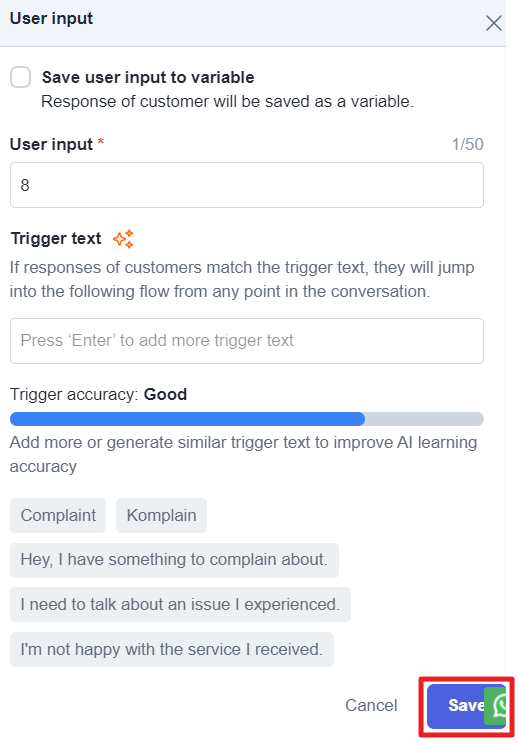Enable Save user input to variable checkbox
519x743 pixels.
[x=21, y=77]
